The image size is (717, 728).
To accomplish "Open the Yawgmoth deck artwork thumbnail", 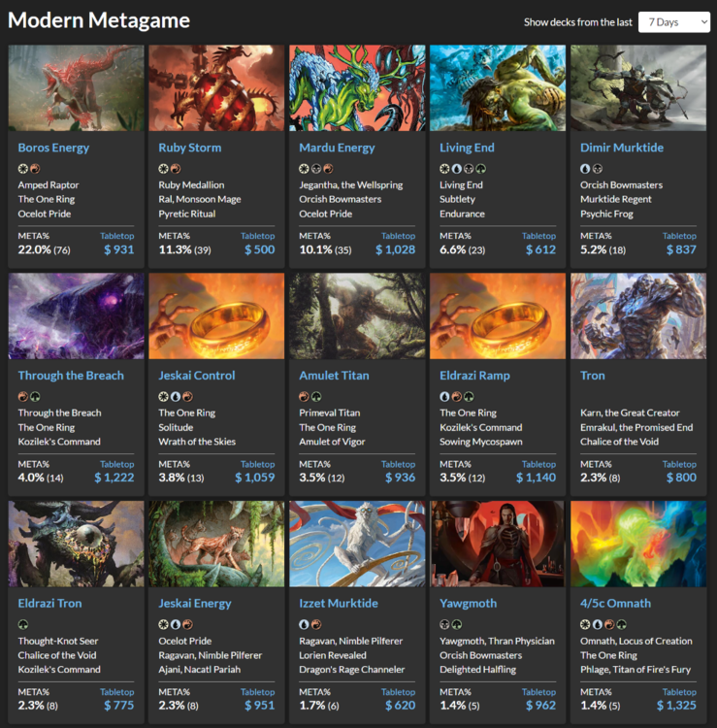I will [x=497, y=544].
